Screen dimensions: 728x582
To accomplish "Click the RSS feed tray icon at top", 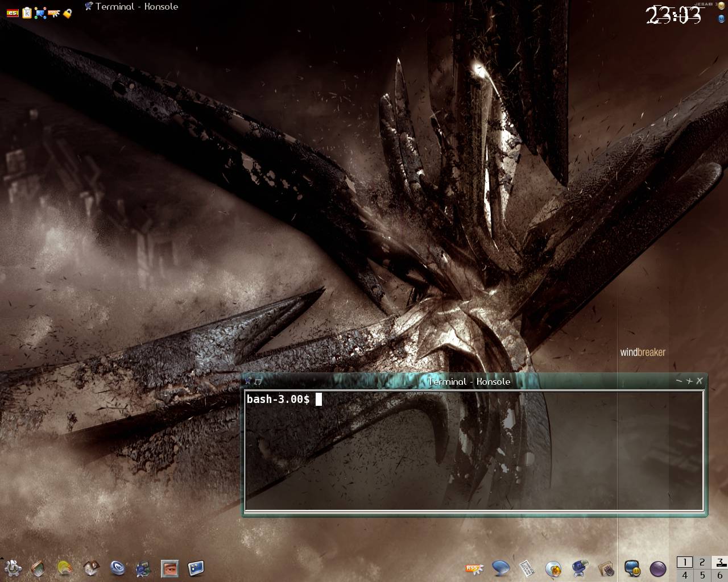I will tap(54, 13).
